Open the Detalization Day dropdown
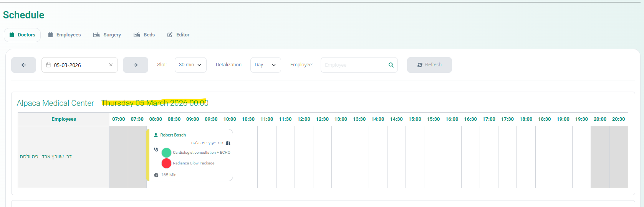The height and width of the screenshot is (207, 644). pyautogui.click(x=265, y=65)
